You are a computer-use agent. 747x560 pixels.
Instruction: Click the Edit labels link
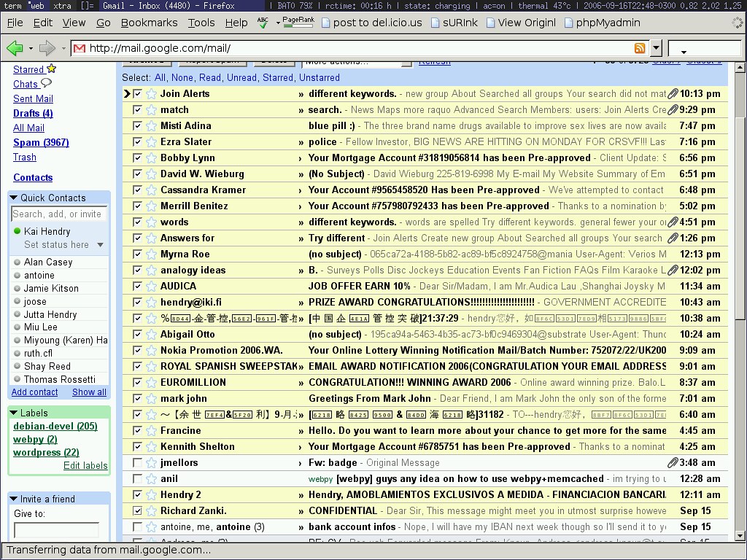85,466
